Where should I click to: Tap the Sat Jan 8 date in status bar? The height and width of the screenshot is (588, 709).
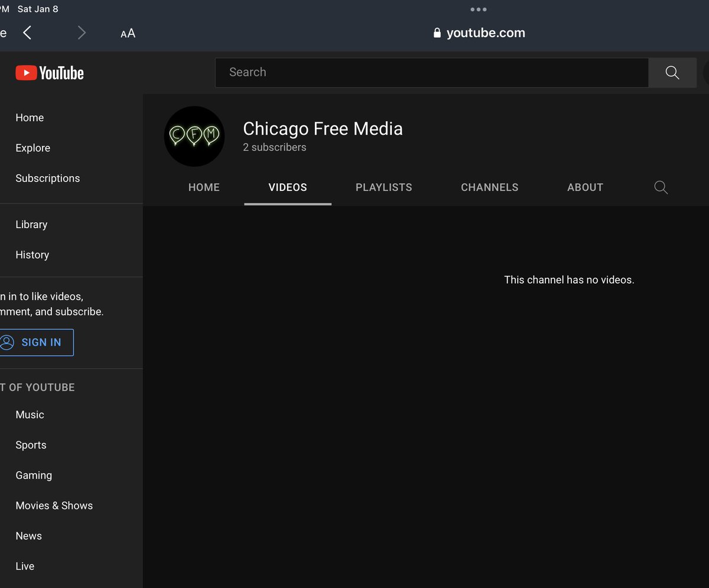38,9
